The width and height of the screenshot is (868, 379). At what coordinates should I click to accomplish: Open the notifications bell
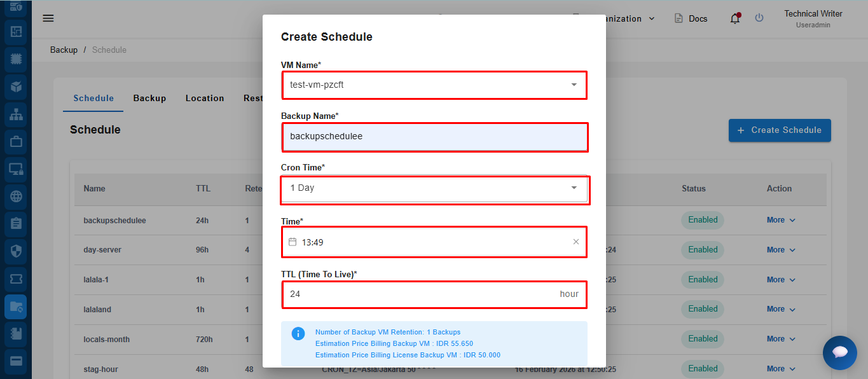(x=735, y=18)
